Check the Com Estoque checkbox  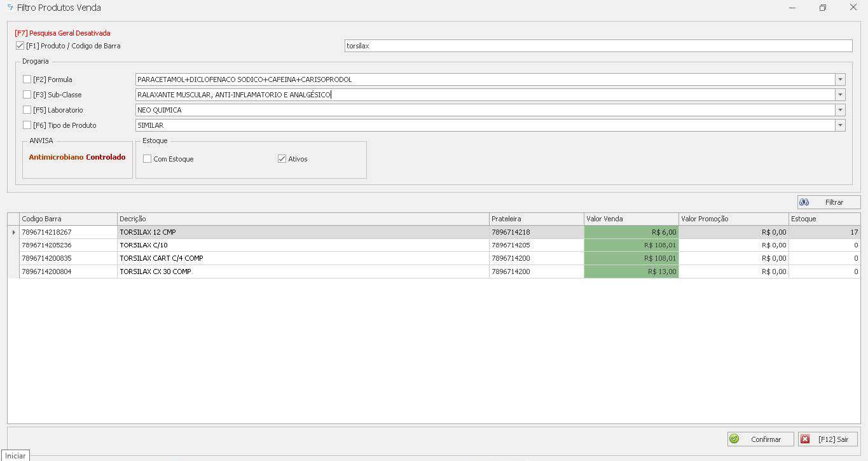[147, 159]
